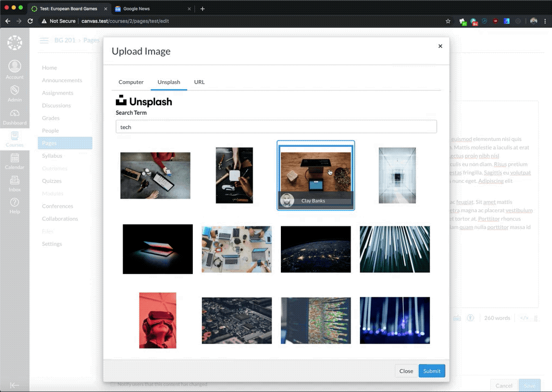Click the browser back arrow
The image size is (552, 392).
point(8,21)
